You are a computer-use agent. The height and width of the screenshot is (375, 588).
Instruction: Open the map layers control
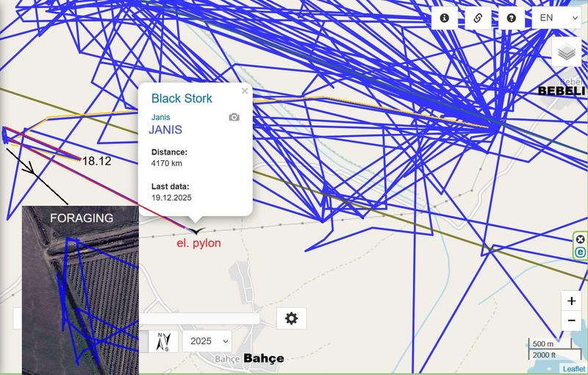(x=566, y=52)
